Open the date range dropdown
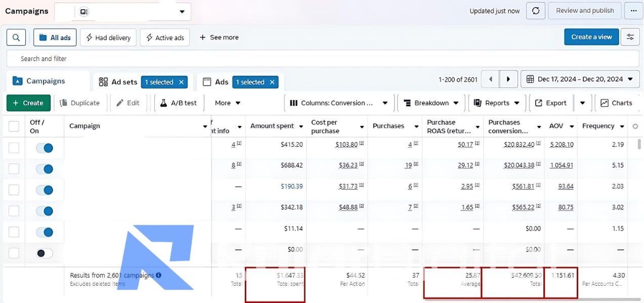The image size is (644, 303). point(580,80)
